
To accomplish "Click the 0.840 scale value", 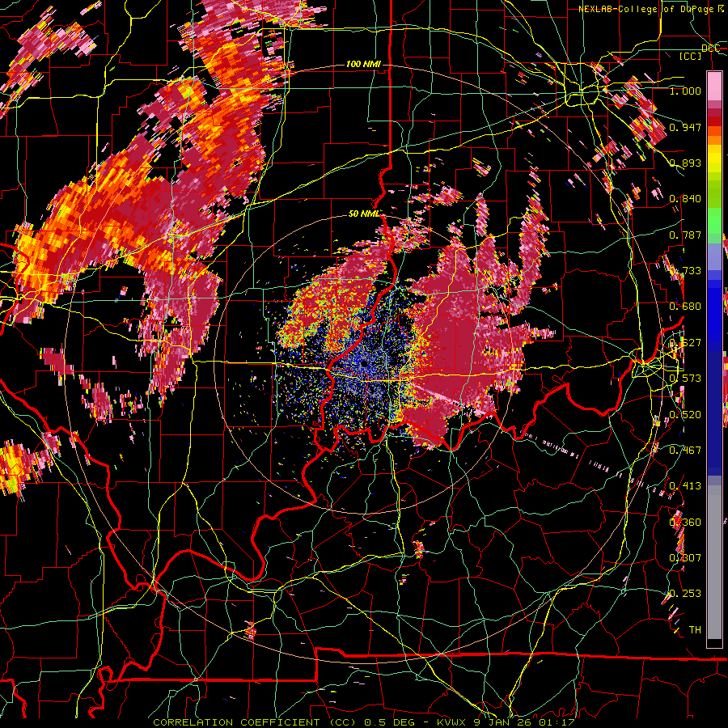I will [x=685, y=199].
